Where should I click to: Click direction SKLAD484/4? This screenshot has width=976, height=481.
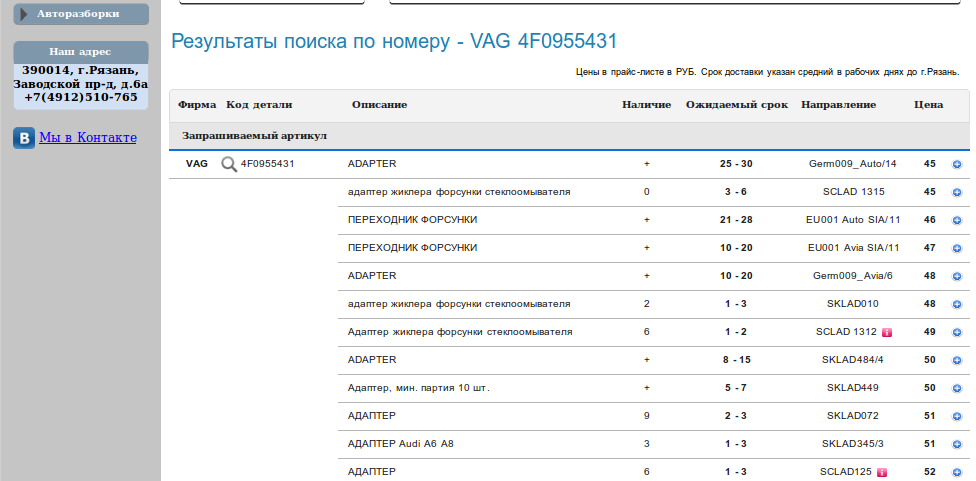click(x=853, y=360)
